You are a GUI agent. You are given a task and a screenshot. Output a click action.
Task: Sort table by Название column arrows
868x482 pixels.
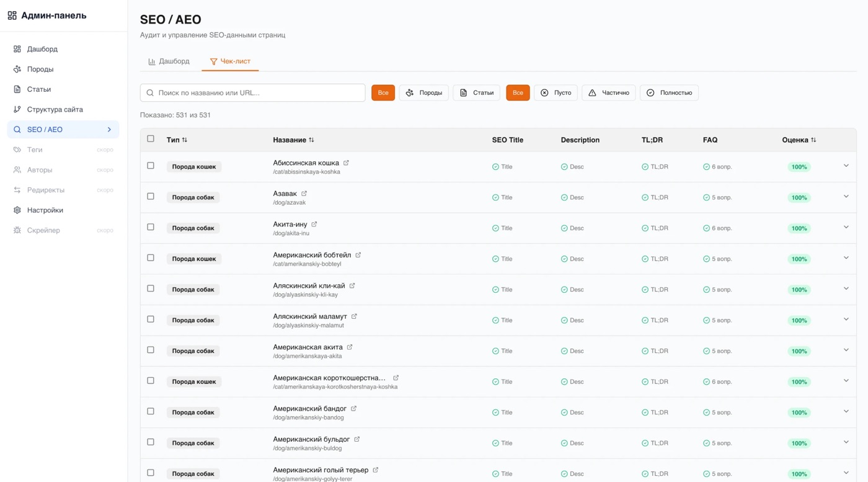coord(311,140)
